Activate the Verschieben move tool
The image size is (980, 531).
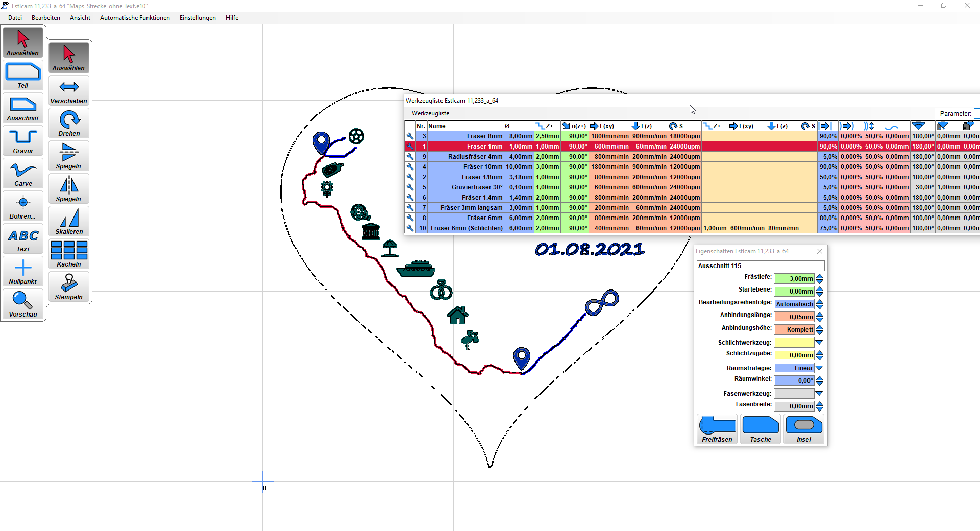pos(69,90)
